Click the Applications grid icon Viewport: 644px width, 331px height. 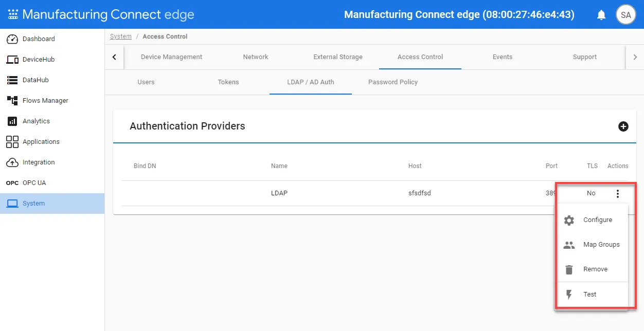click(12, 142)
